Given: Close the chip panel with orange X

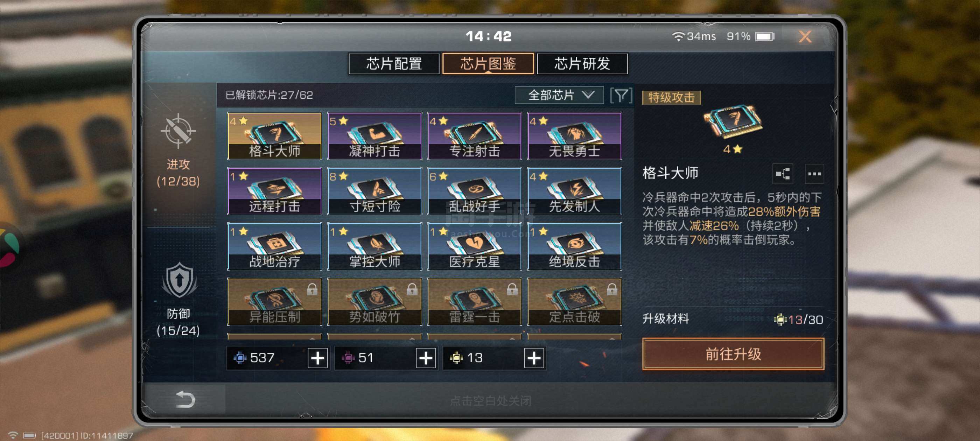Looking at the screenshot, I should 805,36.
